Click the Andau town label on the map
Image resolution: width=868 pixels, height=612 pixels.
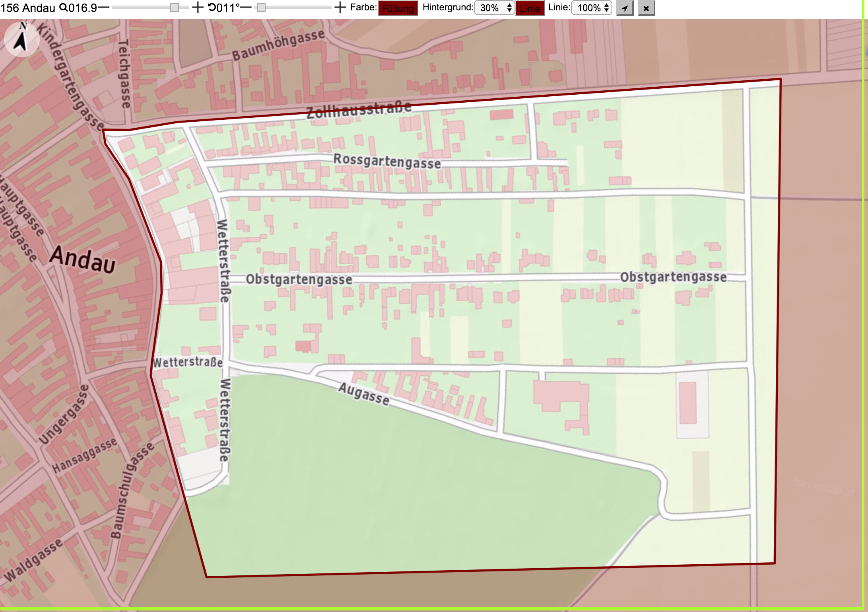tap(83, 260)
